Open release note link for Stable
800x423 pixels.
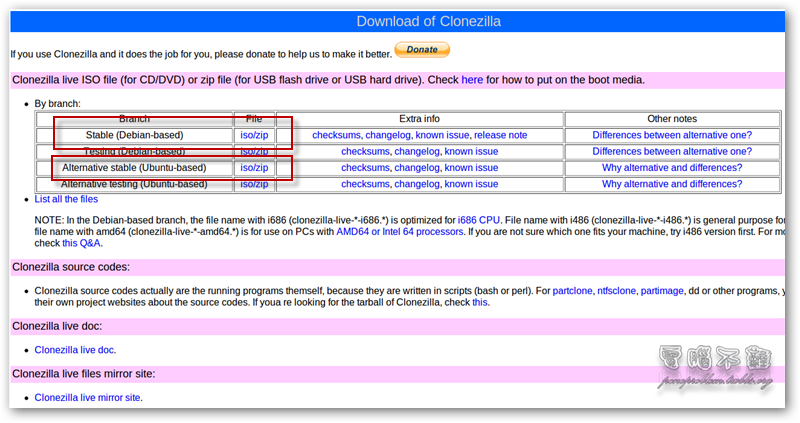click(x=500, y=135)
